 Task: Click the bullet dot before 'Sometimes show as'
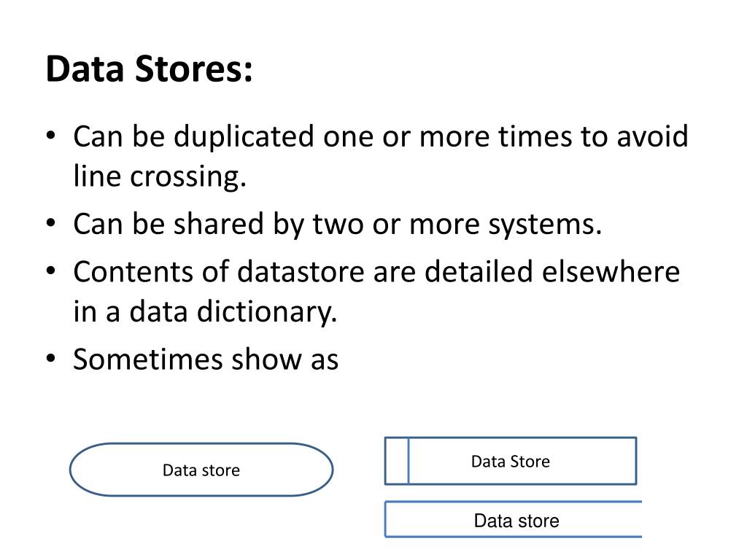coord(51,358)
